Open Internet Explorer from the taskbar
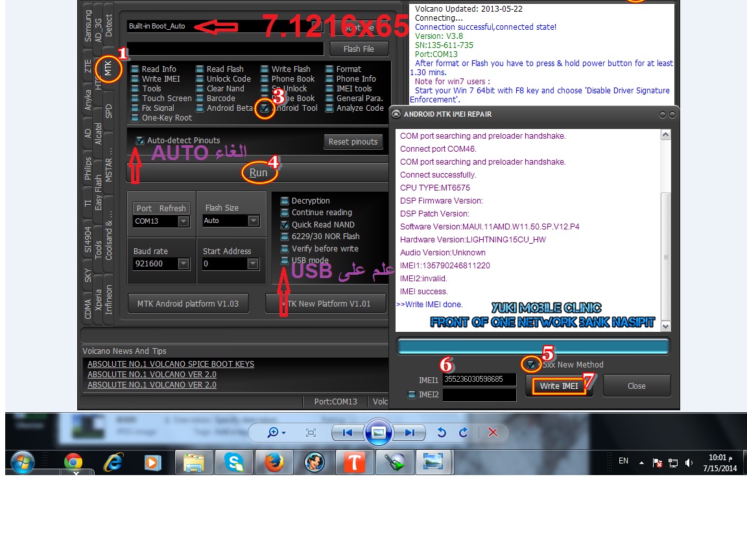The width and height of the screenshot is (747, 560). [x=113, y=462]
